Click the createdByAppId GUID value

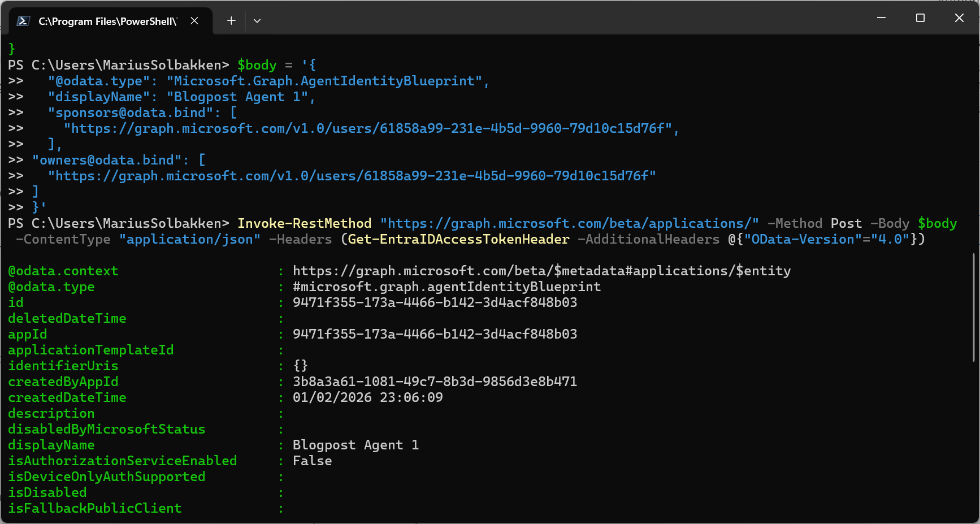point(434,382)
